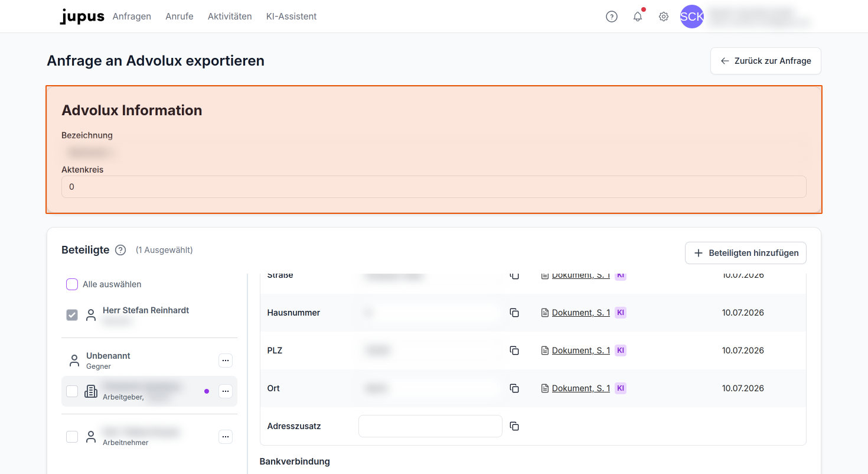Switch to the Anrufe section
The height and width of the screenshot is (474, 868).
coord(180,17)
